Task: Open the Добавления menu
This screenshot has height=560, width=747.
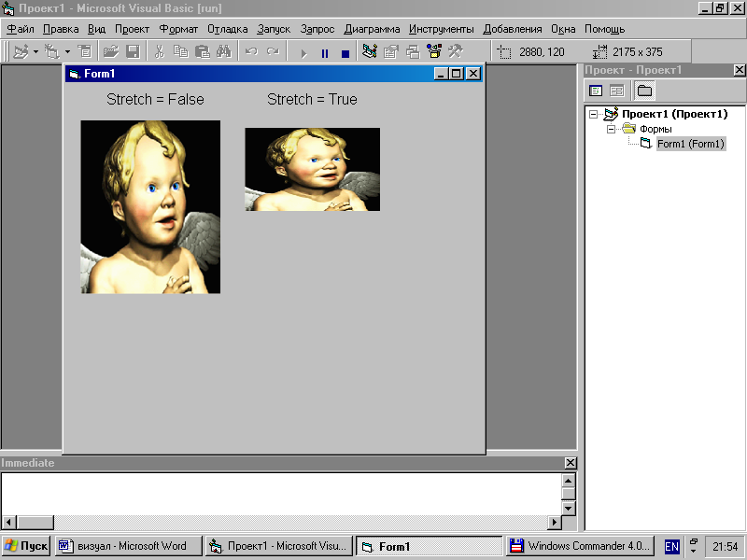Action: [513, 29]
